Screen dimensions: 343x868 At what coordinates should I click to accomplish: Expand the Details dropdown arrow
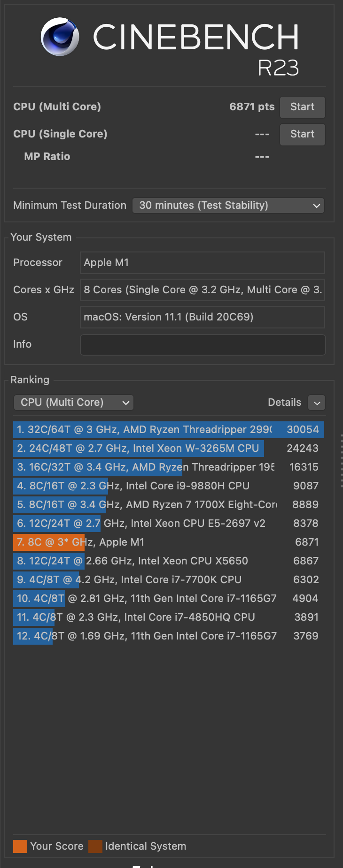[x=317, y=403]
